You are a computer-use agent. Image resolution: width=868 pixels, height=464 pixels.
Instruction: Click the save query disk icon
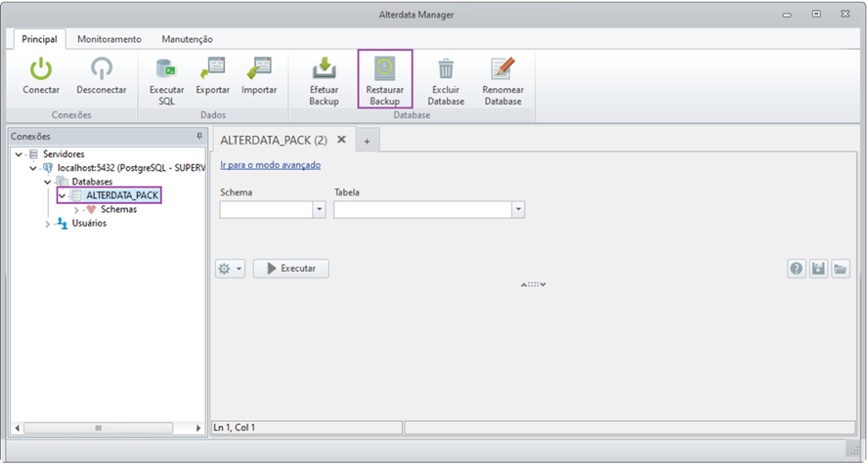click(x=818, y=269)
